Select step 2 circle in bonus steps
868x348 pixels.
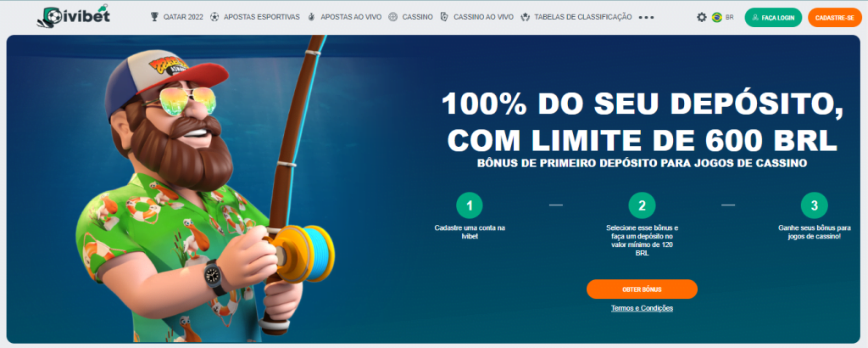(643, 205)
